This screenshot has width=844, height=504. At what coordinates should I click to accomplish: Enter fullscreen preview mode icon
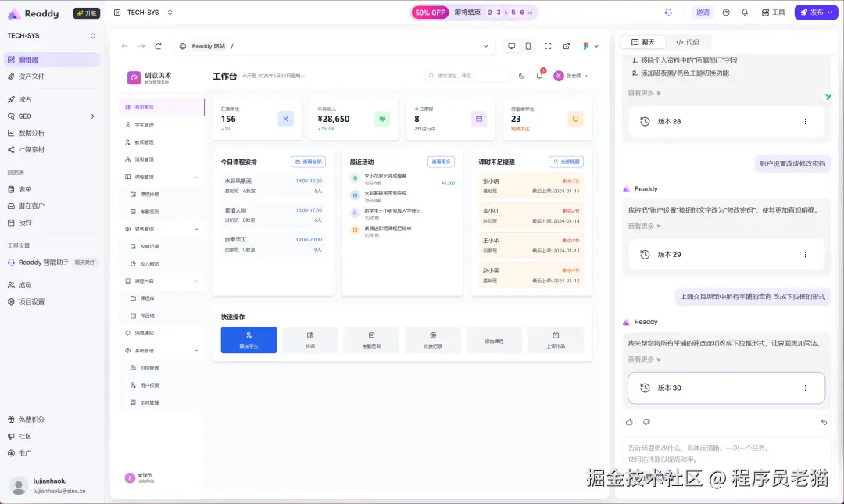[x=549, y=46]
